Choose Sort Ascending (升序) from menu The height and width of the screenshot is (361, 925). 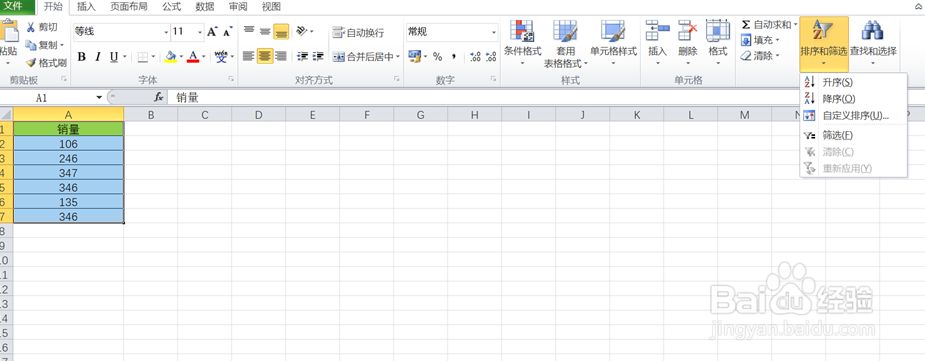[x=853, y=82]
